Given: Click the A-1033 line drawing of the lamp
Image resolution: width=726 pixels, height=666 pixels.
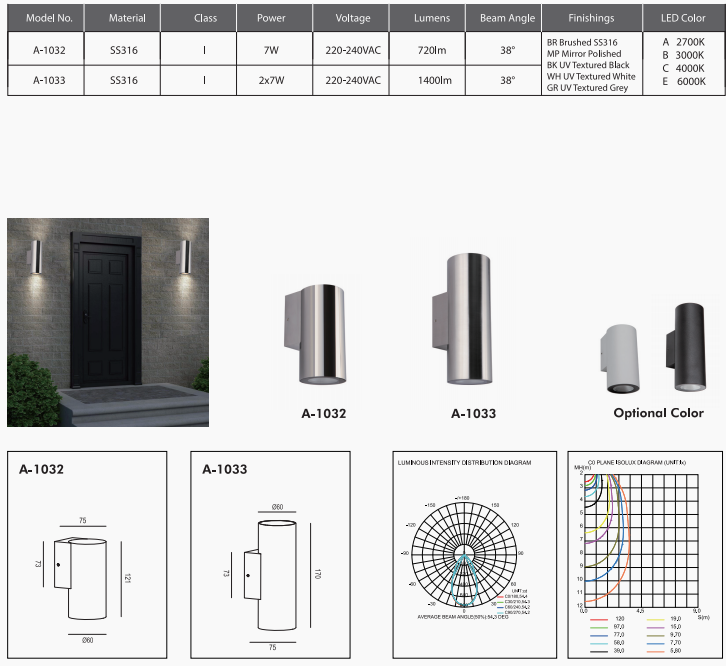Looking at the screenshot, I should (x=271, y=575).
